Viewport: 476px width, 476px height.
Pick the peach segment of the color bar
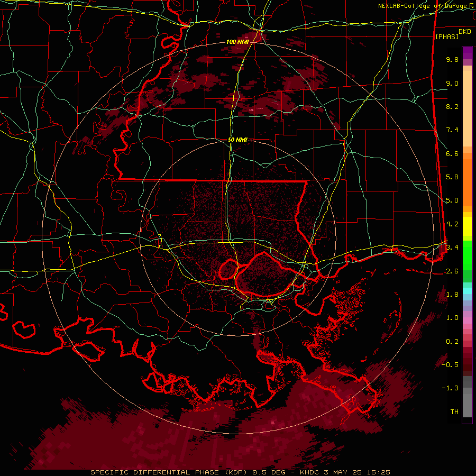coord(467,108)
